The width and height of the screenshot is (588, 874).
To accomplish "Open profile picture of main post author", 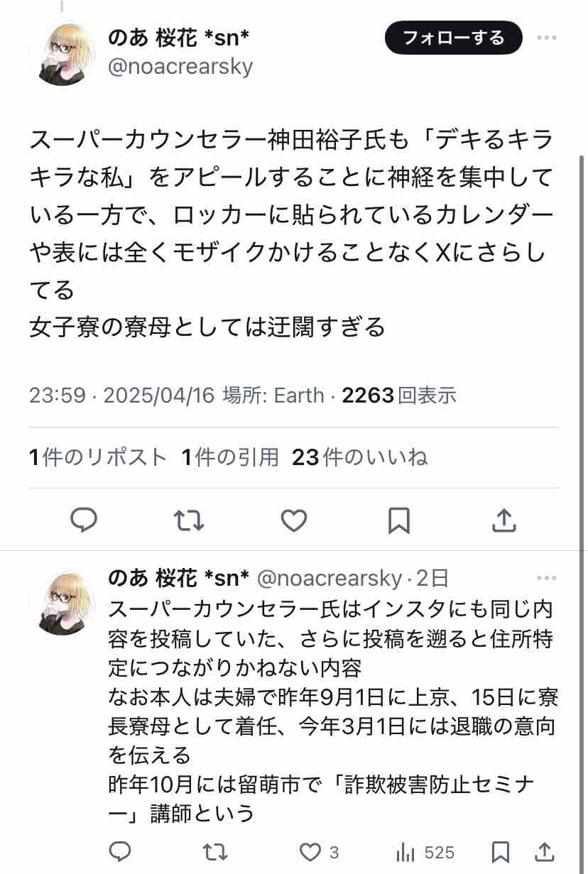I will [x=62, y=53].
